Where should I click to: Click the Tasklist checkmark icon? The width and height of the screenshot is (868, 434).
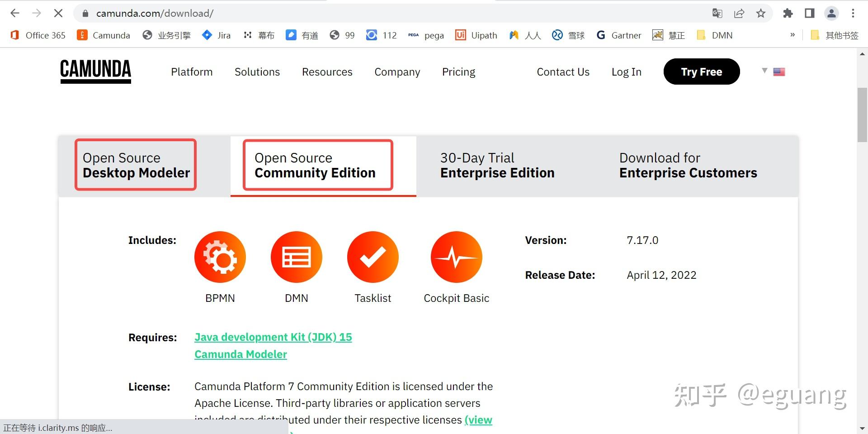click(373, 257)
